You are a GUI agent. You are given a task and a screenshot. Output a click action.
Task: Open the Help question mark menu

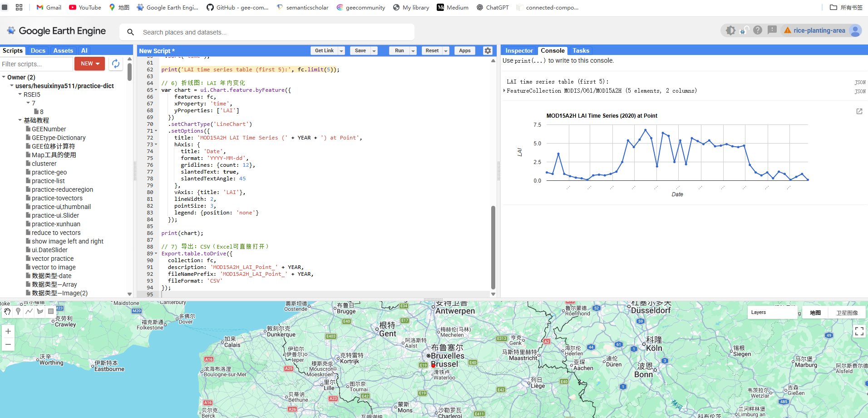pos(757,30)
